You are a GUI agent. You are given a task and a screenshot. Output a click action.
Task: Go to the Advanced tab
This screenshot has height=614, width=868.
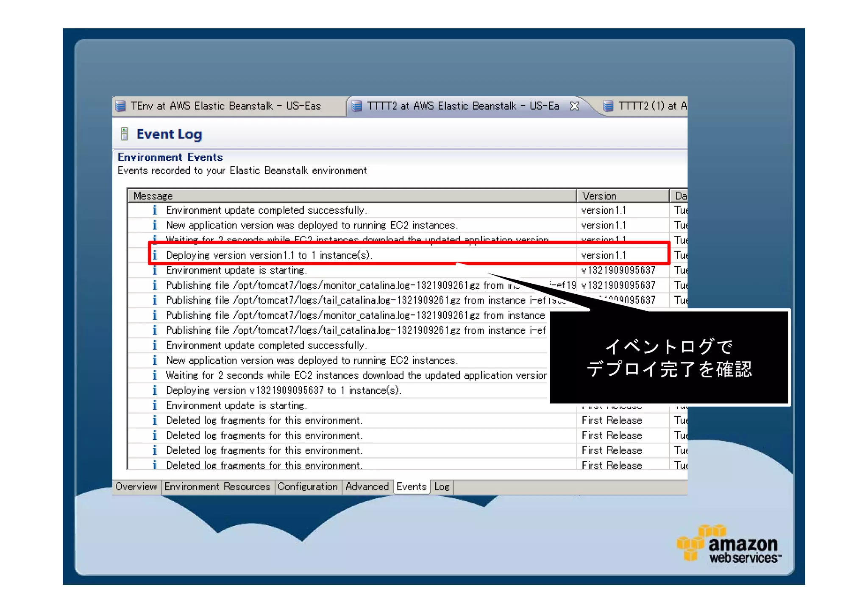[367, 486]
